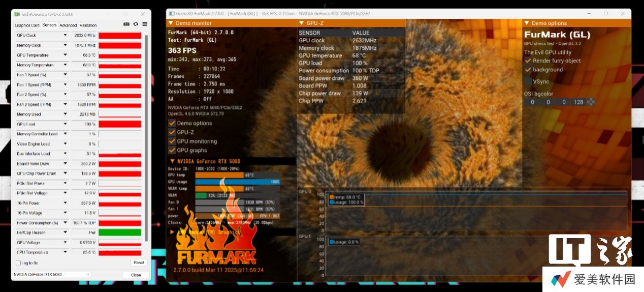Uncheck Render furry object
The width and height of the screenshot is (644, 292).
click(x=528, y=61)
